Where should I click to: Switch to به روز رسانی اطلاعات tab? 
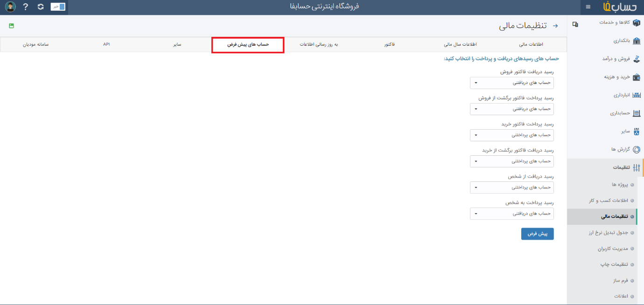[319, 44]
